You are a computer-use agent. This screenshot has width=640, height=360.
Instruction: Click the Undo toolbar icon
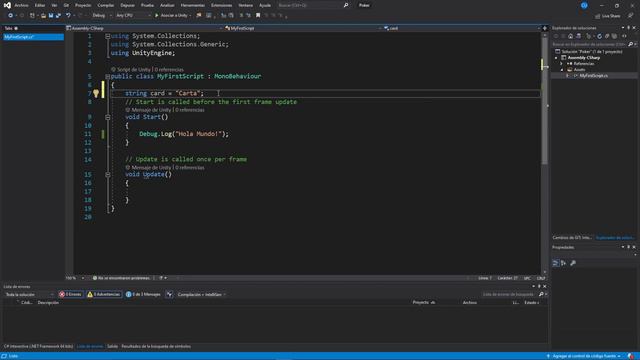[68, 16]
